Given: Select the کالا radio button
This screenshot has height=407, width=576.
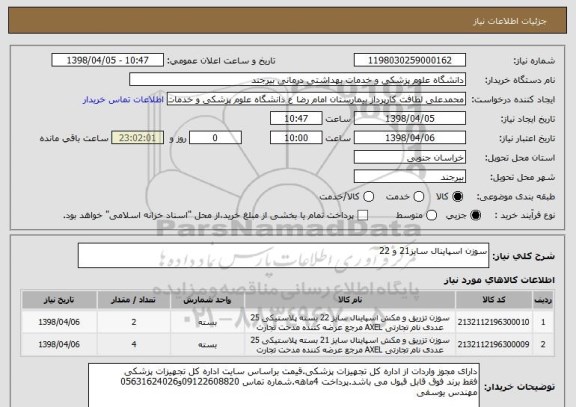Looking at the screenshot, I should [x=457, y=197].
